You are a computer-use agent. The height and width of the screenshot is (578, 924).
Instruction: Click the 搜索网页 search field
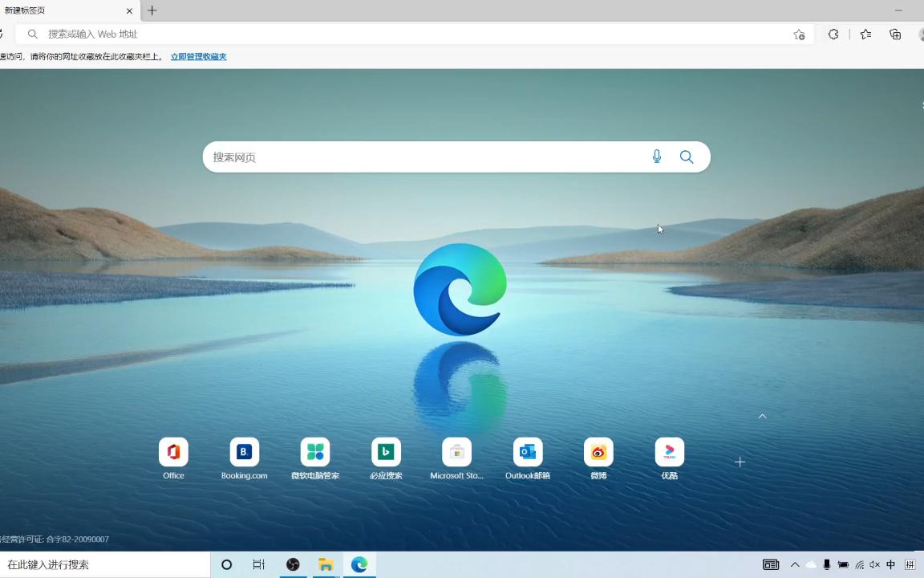point(424,157)
